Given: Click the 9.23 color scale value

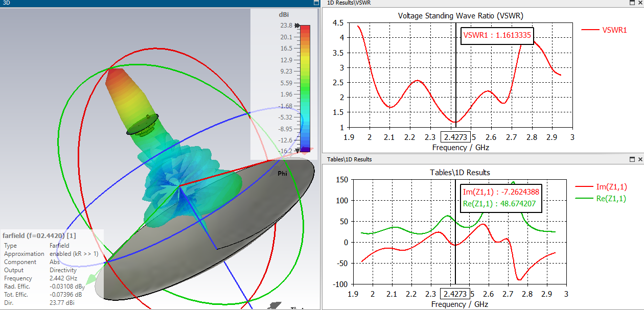Looking at the screenshot, I should pos(286,71).
